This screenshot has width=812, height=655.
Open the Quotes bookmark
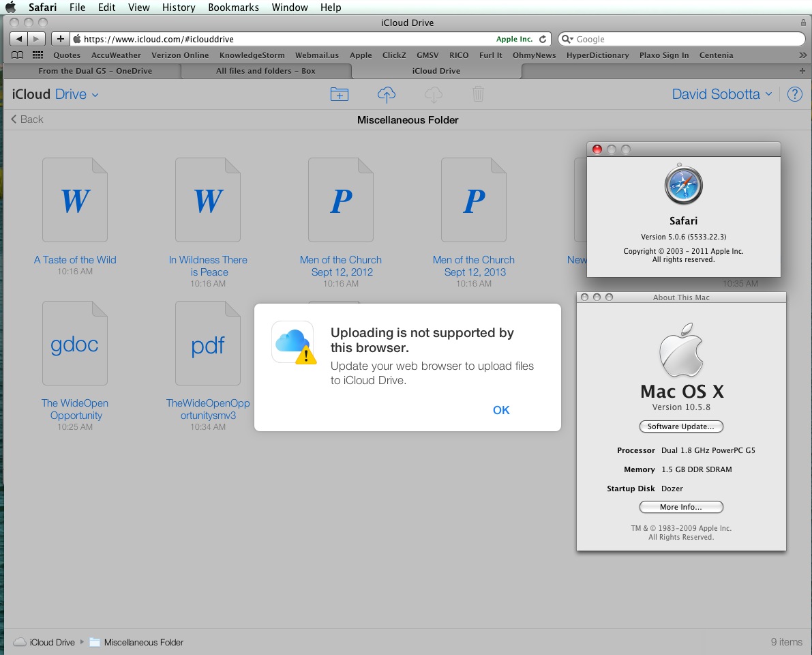(67, 55)
